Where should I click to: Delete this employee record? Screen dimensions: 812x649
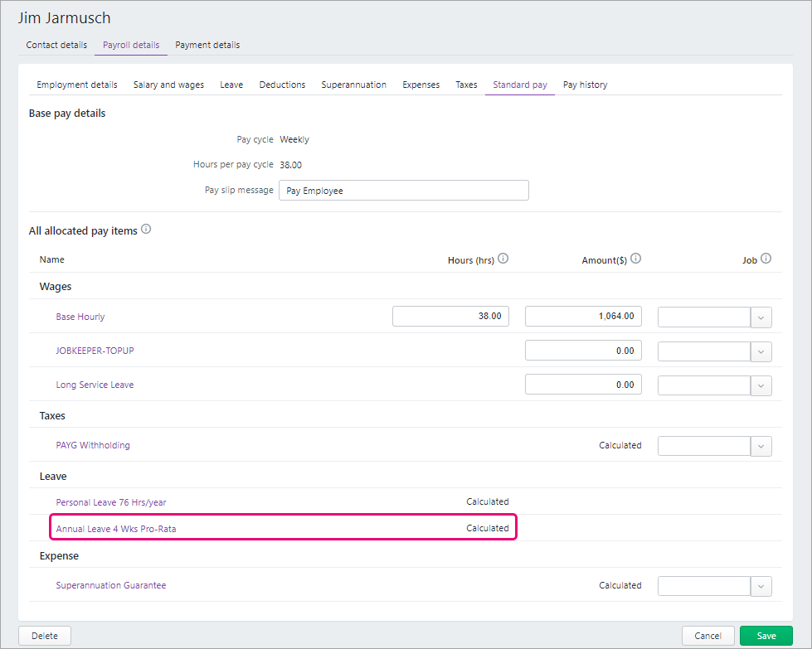click(45, 636)
